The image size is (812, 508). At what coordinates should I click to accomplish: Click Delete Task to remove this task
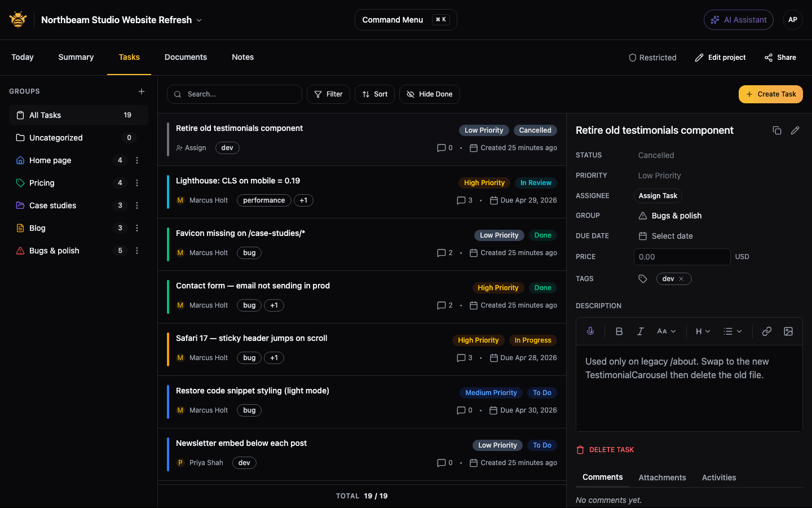tap(605, 449)
